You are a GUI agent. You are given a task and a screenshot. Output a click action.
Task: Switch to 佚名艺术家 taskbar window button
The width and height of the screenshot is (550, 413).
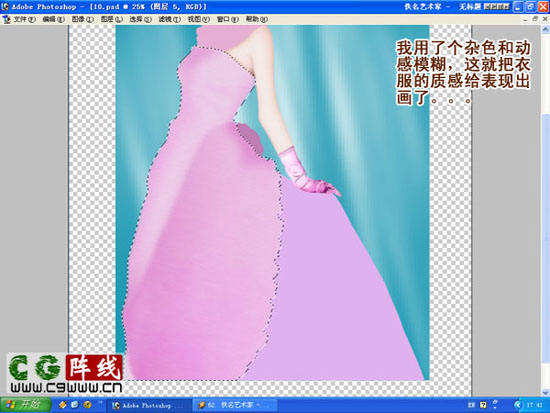(x=235, y=405)
